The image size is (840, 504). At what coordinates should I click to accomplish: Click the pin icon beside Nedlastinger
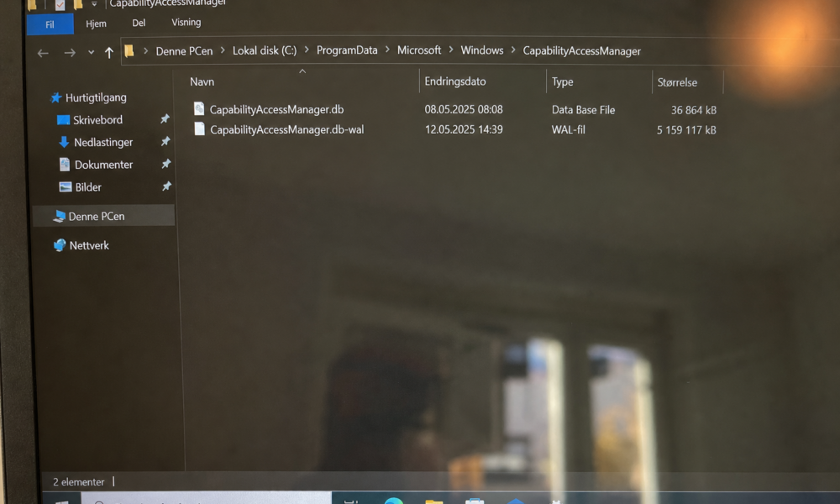tap(165, 141)
